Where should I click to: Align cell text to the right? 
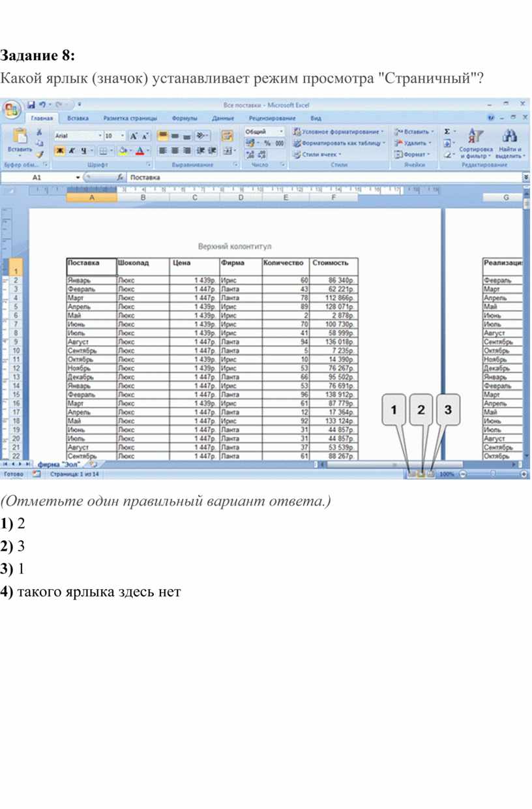tap(187, 151)
